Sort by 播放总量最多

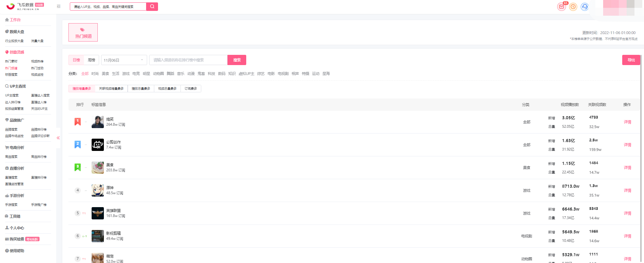click(141, 89)
